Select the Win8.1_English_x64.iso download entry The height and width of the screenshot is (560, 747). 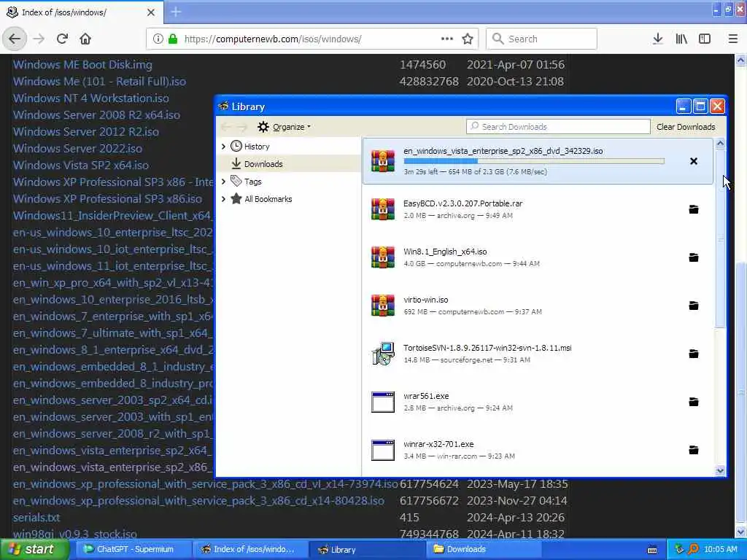[538, 257]
